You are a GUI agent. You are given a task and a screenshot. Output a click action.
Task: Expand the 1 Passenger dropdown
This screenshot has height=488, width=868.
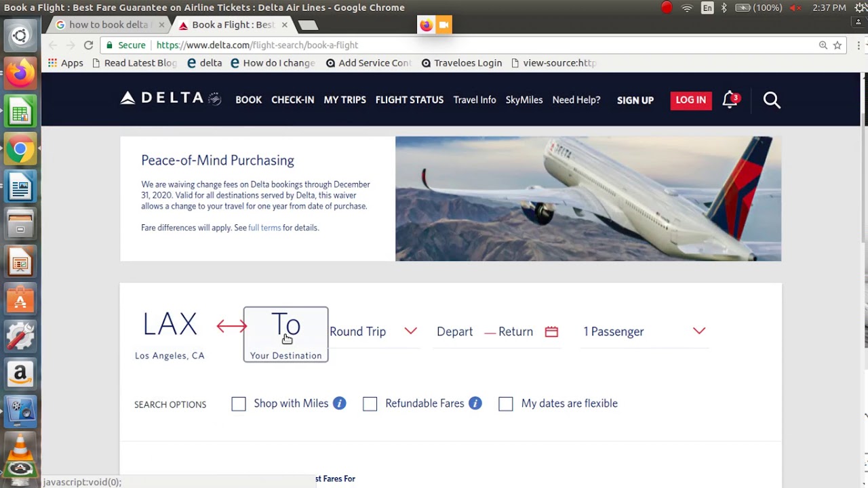pos(645,331)
